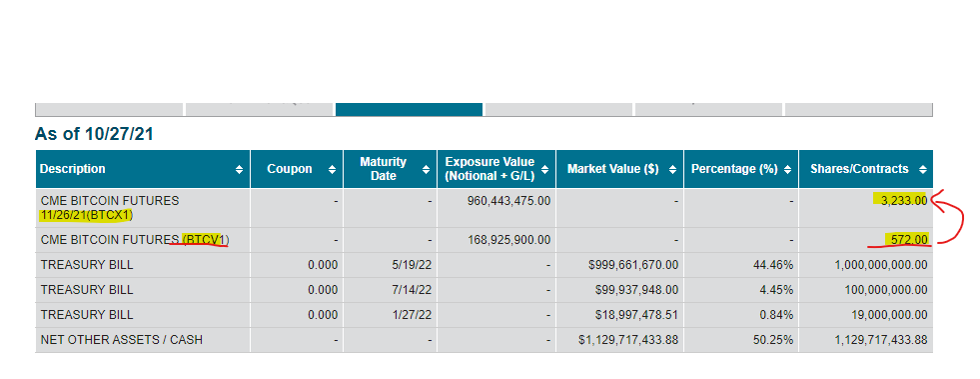Open the first gray tab
This screenshot has height=379, width=980.
pos(109,109)
